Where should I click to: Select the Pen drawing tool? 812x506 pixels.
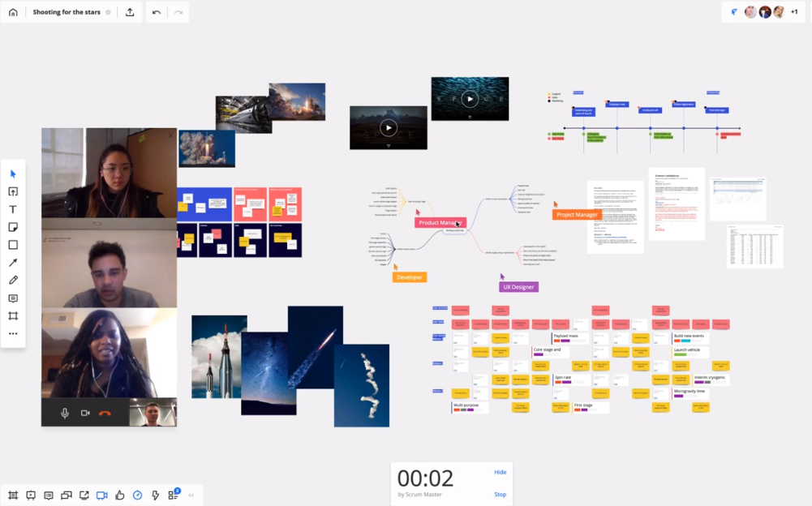13,281
